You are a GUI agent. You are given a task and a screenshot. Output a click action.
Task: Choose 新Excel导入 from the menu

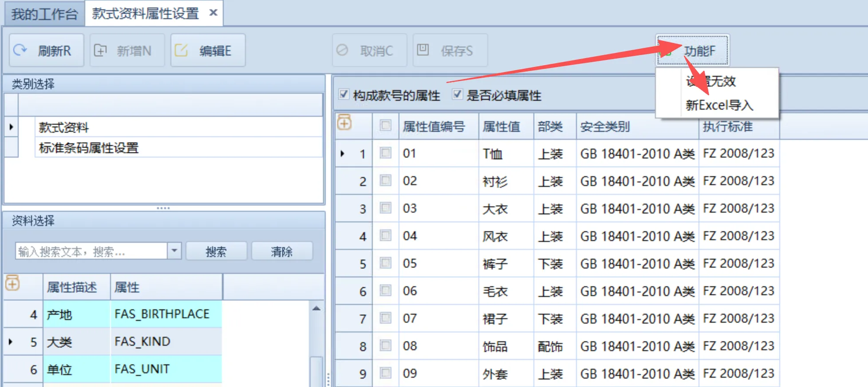tap(719, 105)
